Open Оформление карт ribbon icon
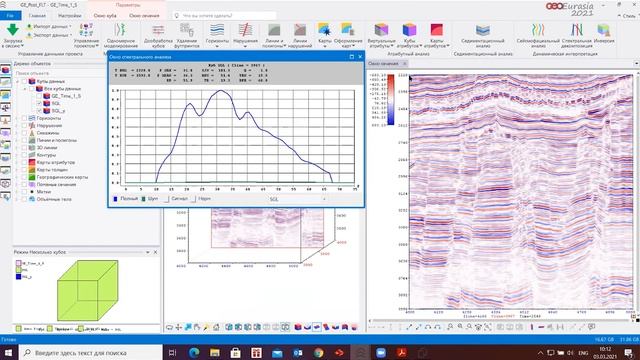This screenshot has height=360, width=640. tap(348, 30)
